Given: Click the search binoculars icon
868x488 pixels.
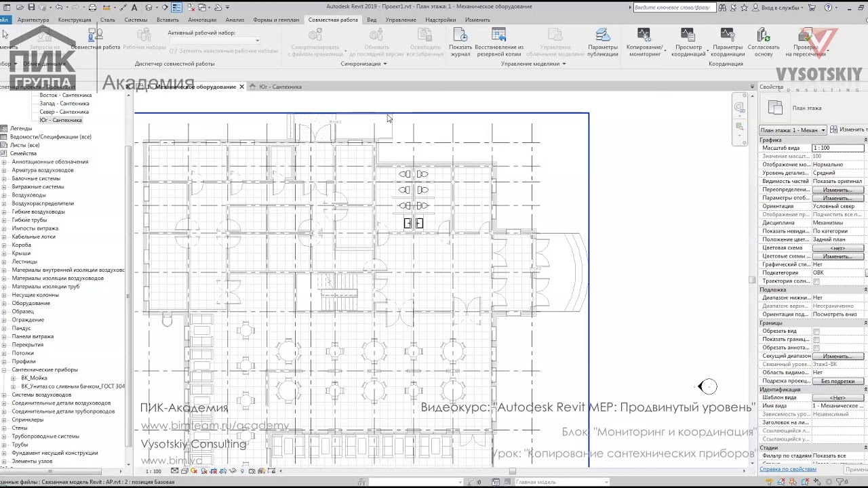Looking at the screenshot, I should 722,7.
